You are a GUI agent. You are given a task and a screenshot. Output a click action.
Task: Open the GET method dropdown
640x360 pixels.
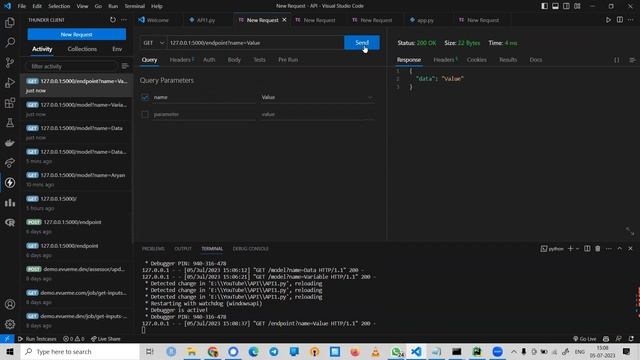coord(153,43)
